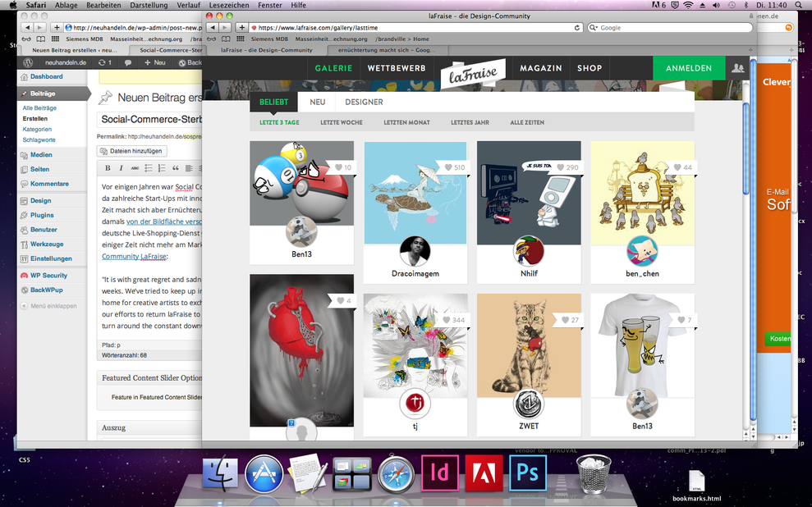Open the neuhandeln.de site menu
The height and width of the screenshot is (507, 812).
pos(65,62)
